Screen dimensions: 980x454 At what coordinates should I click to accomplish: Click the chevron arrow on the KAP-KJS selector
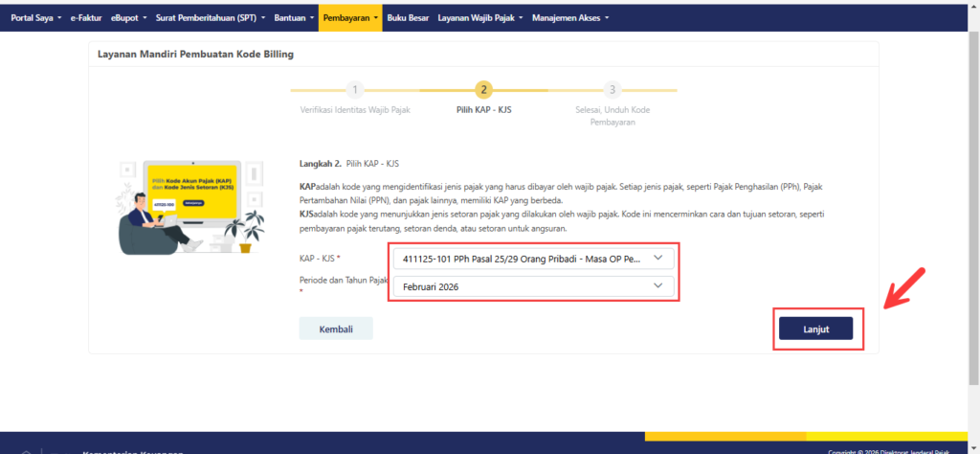coord(657,259)
